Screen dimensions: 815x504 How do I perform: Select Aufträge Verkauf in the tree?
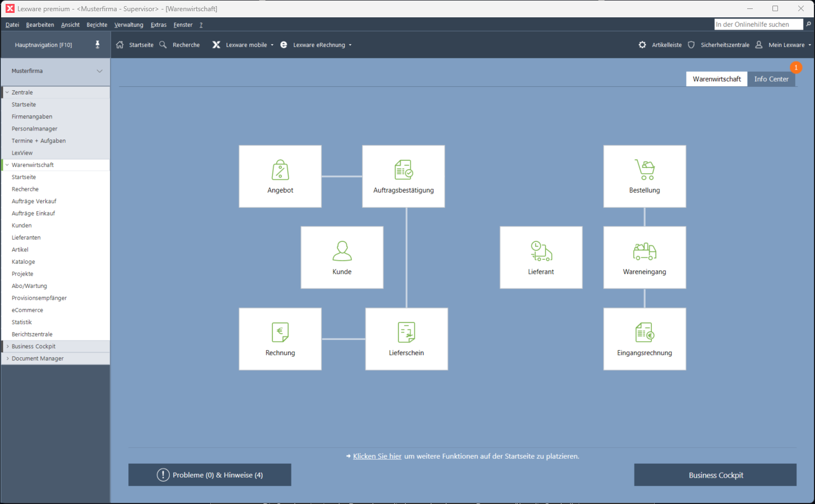pos(34,202)
